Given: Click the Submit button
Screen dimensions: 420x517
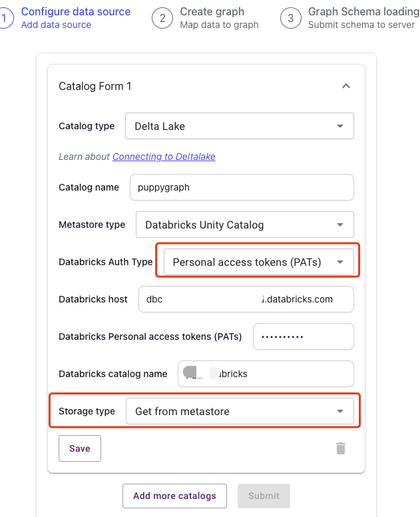Looking at the screenshot, I should tap(264, 496).
